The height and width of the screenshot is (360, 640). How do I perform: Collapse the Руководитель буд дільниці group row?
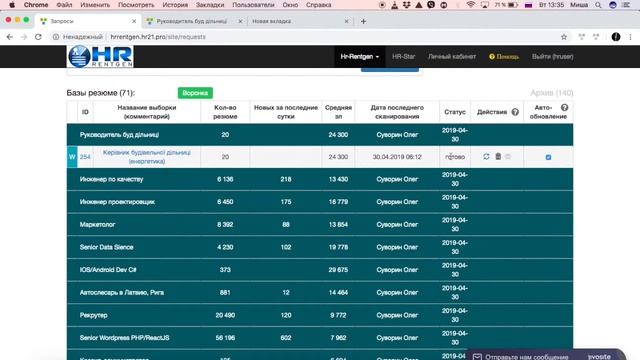coord(320,135)
